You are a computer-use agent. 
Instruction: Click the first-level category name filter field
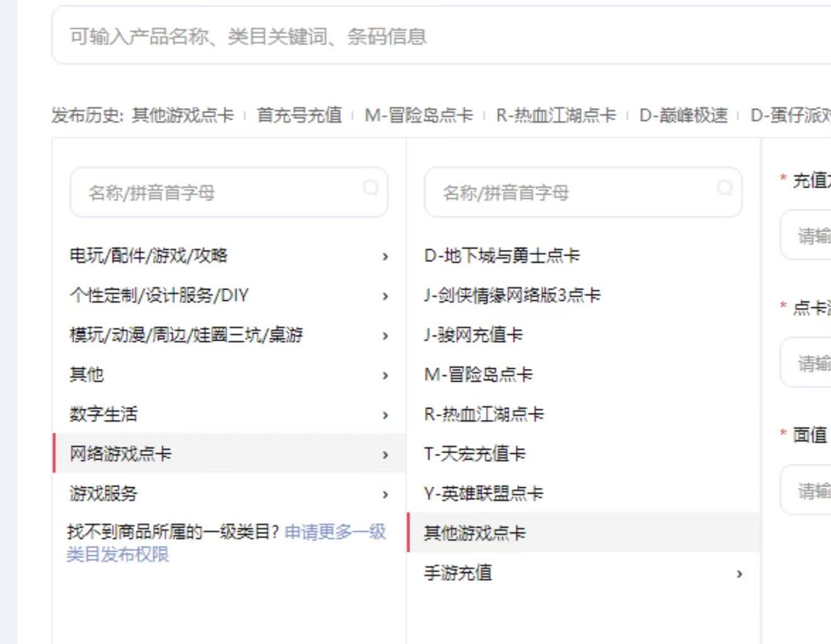[x=229, y=193]
